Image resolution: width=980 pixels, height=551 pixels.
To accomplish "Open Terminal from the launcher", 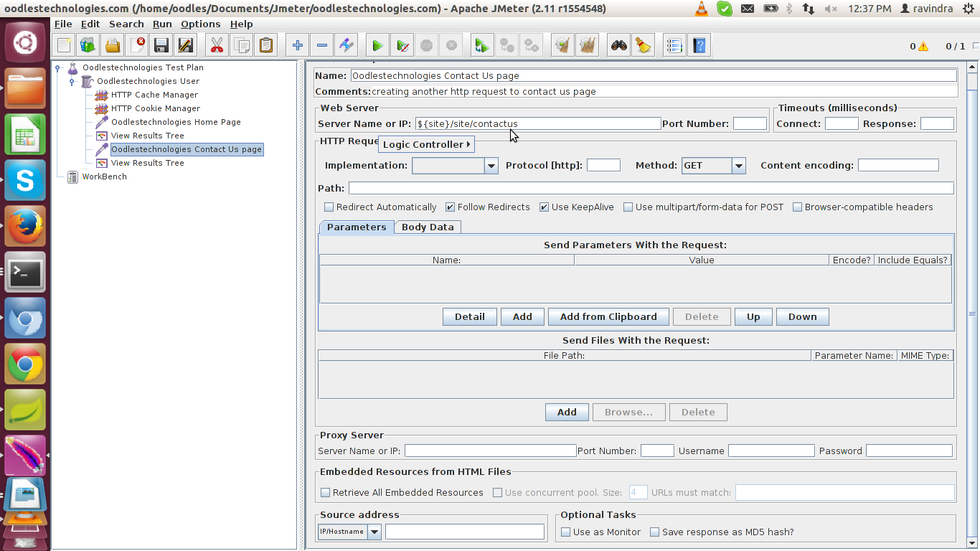I will pyautogui.click(x=25, y=272).
